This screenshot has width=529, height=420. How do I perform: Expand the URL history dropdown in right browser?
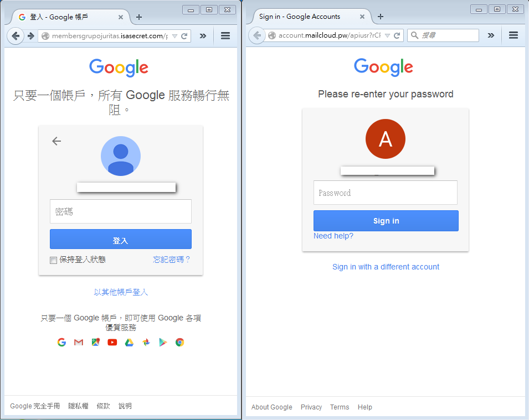[x=387, y=35]
